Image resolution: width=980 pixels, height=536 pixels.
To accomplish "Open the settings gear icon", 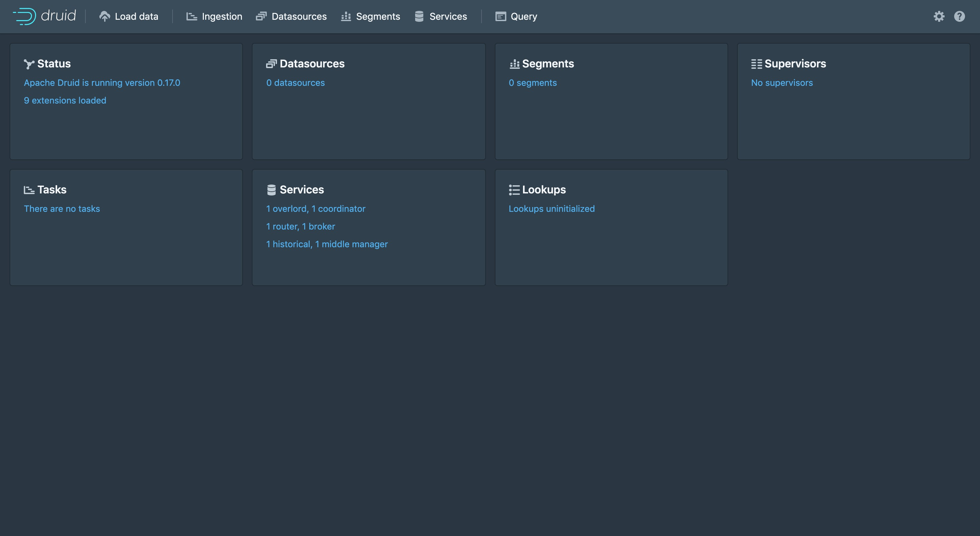I will click(939, 16).
